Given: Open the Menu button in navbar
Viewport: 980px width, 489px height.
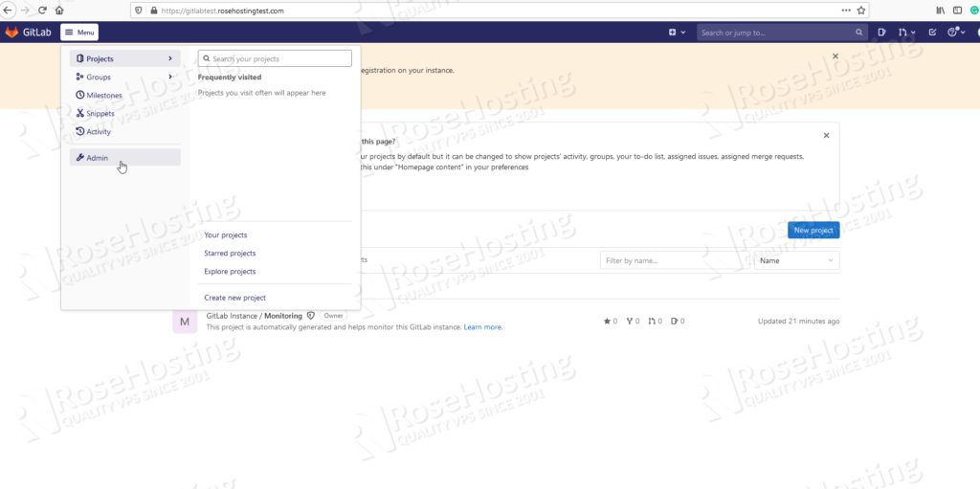Looking at the screenshot, I should click(x=79, y=32).
